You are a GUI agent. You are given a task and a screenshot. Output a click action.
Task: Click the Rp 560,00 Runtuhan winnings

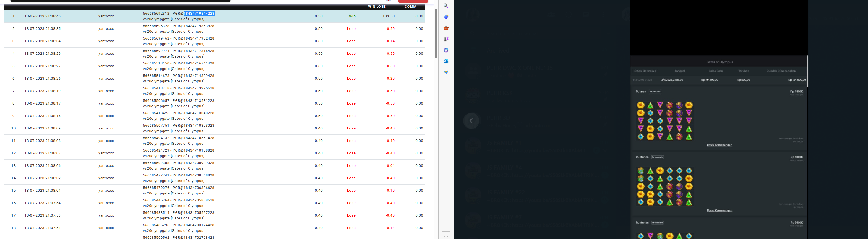coord(797,222)
